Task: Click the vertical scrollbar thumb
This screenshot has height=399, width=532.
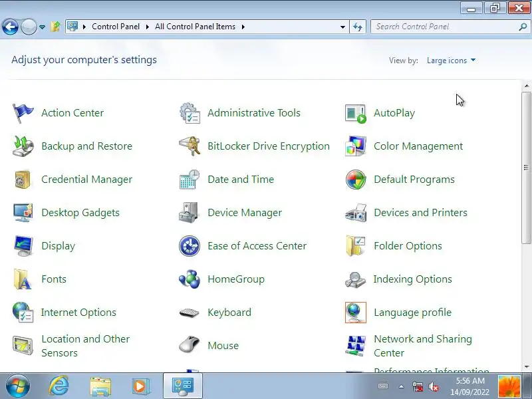Action: [526, 168]
